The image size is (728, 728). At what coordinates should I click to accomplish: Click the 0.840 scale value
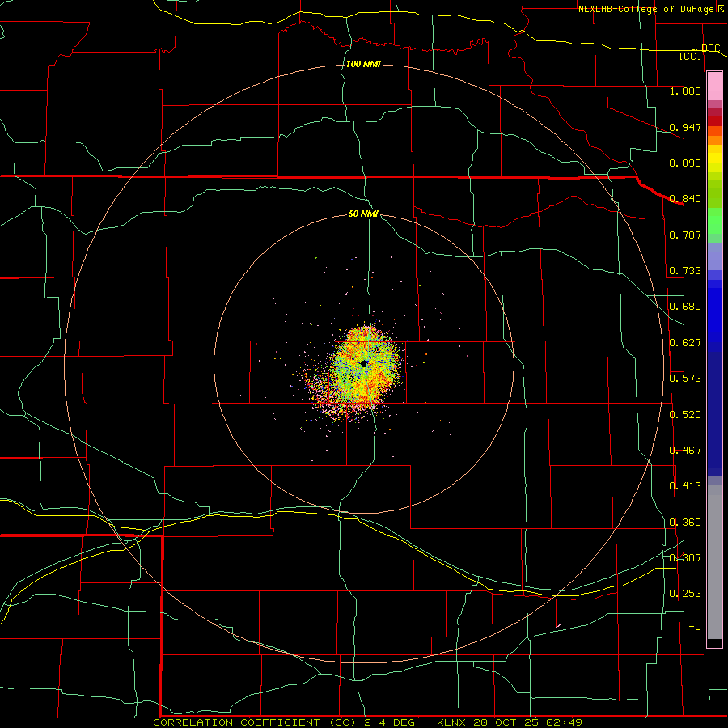(685, 199)
